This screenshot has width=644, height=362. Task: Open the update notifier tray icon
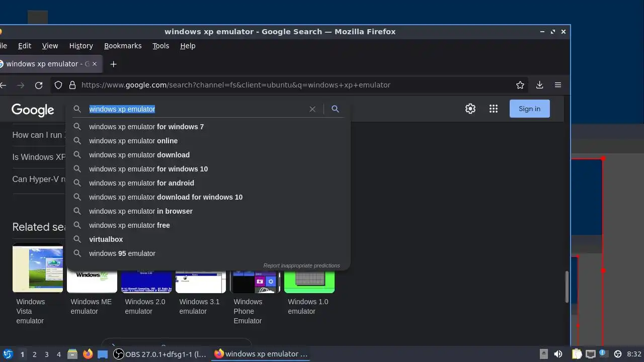[603, 354]
